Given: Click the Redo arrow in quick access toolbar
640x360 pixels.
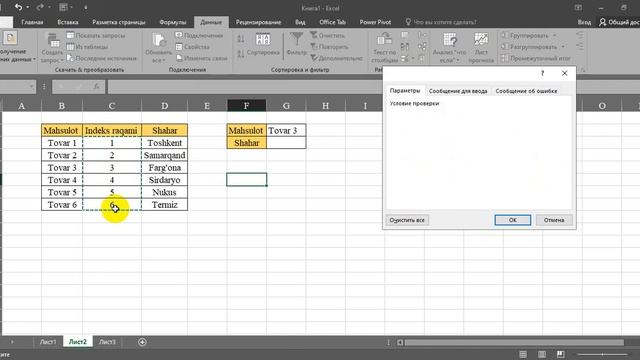Looking at the screenshot, I should click(x=40, y=7).
